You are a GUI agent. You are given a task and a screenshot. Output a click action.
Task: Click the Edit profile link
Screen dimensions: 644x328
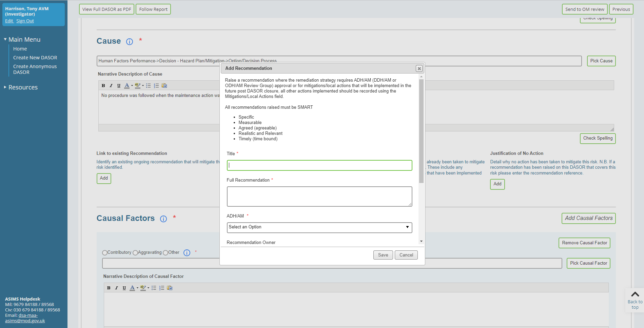point(9,21)
